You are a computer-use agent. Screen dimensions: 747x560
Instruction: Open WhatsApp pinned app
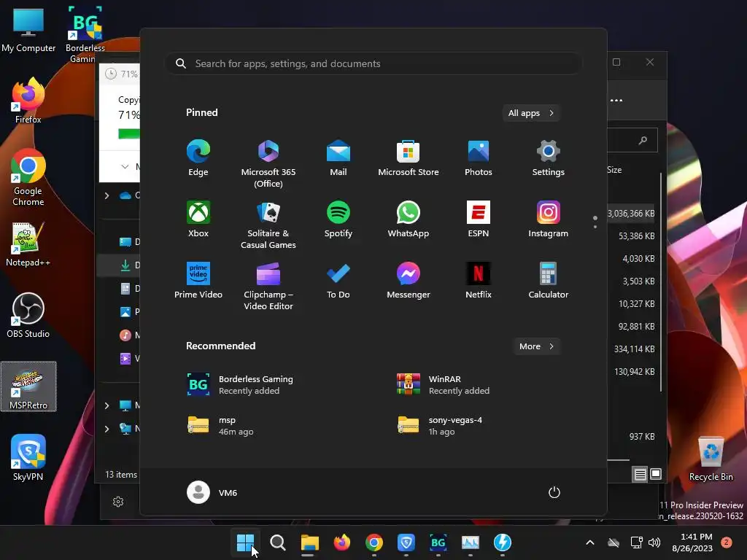[409, 219]
